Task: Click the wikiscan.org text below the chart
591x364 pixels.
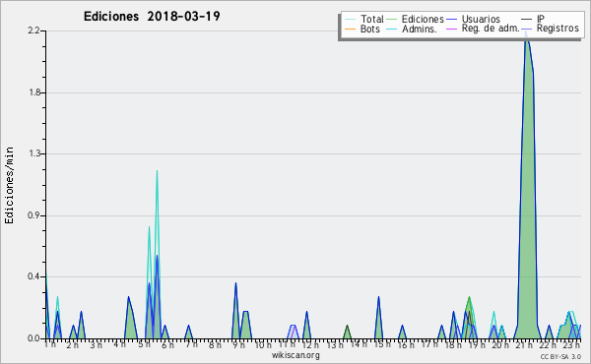Action: click(295, 355)
